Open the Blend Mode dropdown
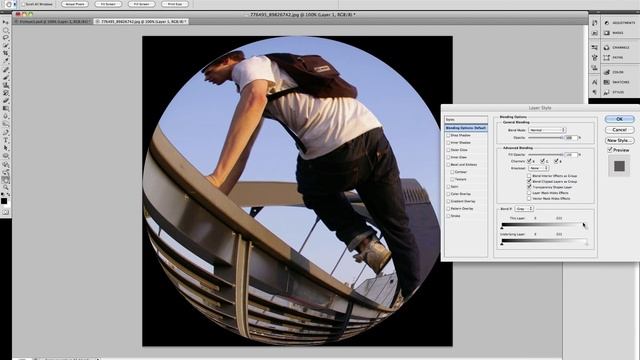The image size is (640, 360). [x=547, y=130]
